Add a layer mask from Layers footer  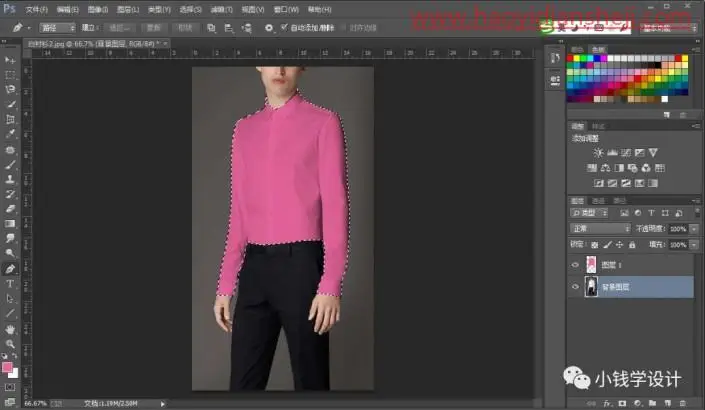tap(623, 403)
